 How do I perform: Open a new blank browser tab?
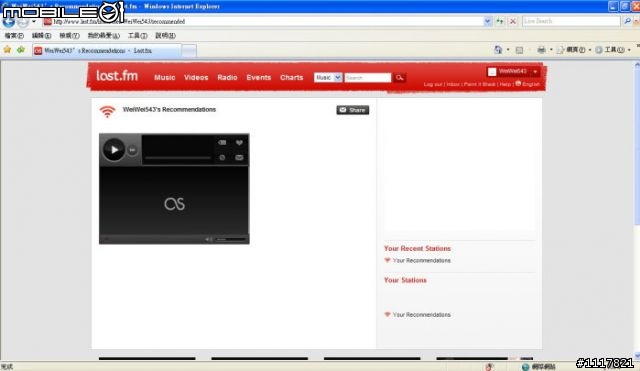pyautogui.click(x=189, y=51)
